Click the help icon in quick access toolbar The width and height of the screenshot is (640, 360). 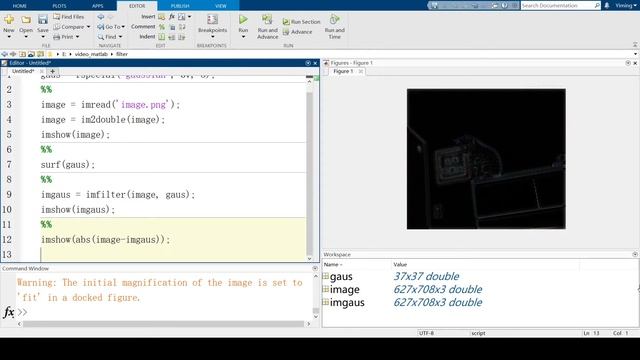(504, 6)
